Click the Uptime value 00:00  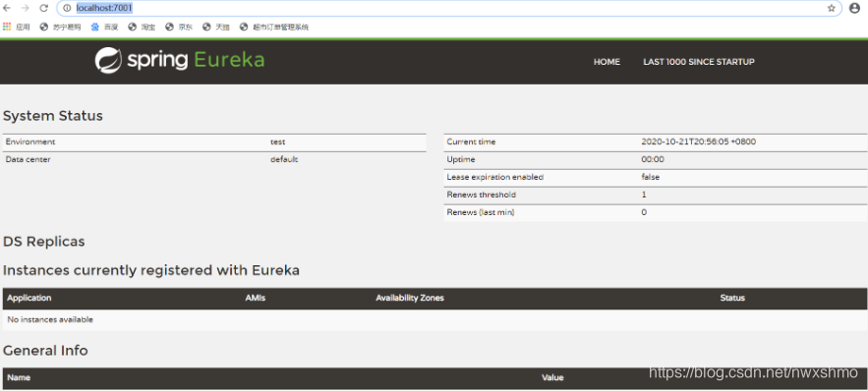653,160
